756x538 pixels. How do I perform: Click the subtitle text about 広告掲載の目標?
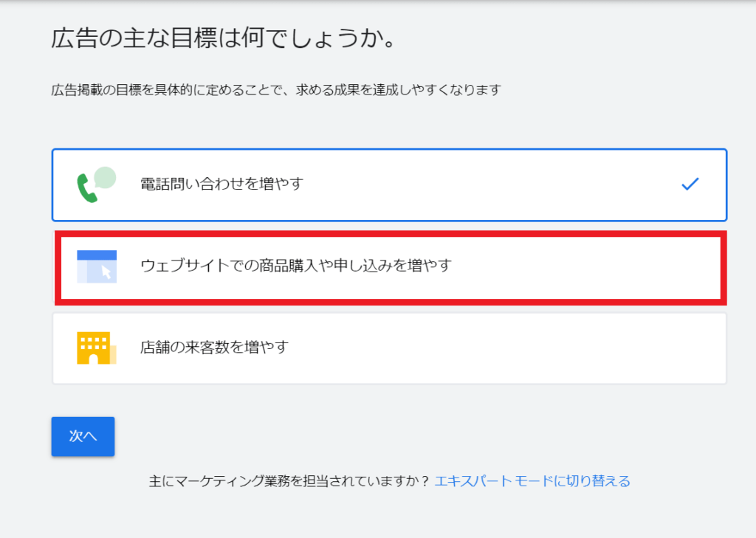point(276,90)
